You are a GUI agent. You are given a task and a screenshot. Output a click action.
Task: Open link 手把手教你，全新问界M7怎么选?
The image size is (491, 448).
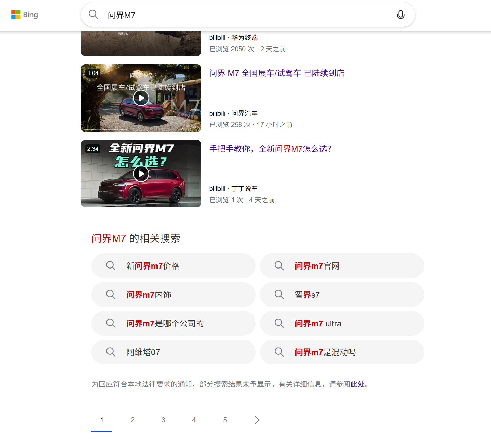270,149
